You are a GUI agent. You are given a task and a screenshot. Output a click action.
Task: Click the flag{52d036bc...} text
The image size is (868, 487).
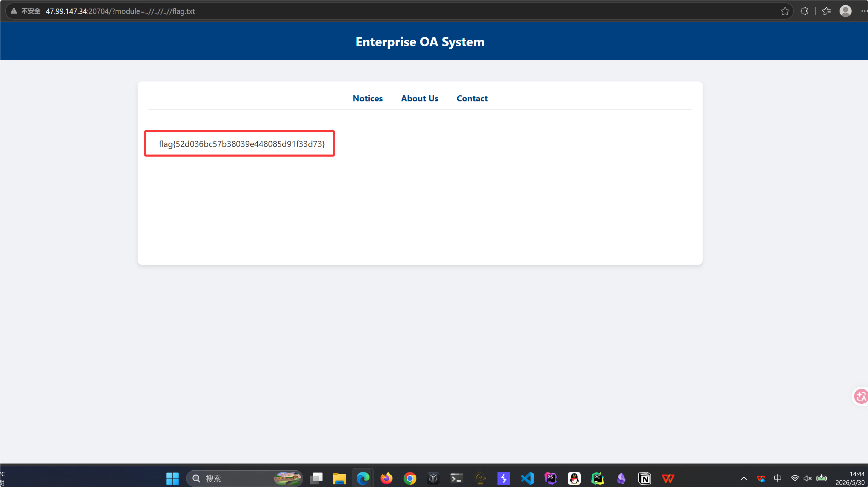(241, 144)
